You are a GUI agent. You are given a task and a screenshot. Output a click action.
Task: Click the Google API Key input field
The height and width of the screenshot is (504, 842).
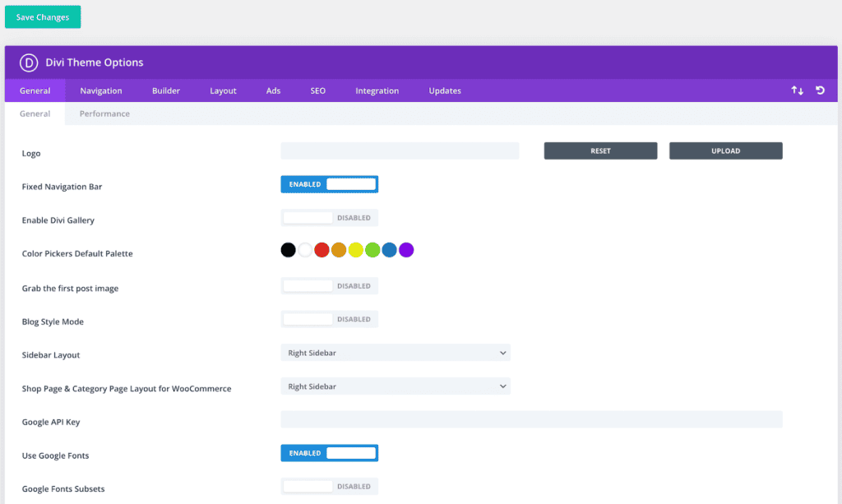pos(532,420)
